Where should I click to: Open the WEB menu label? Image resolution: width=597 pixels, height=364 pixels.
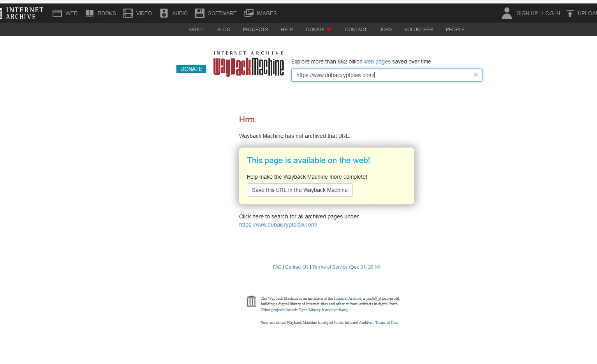pyautogui.click(x=71, y=13)
